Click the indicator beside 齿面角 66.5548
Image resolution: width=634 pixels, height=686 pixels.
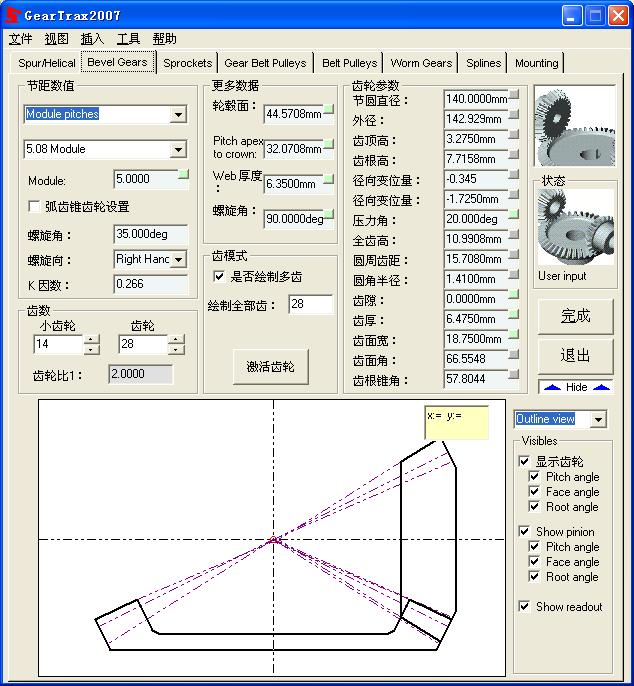tap(514, 354)
